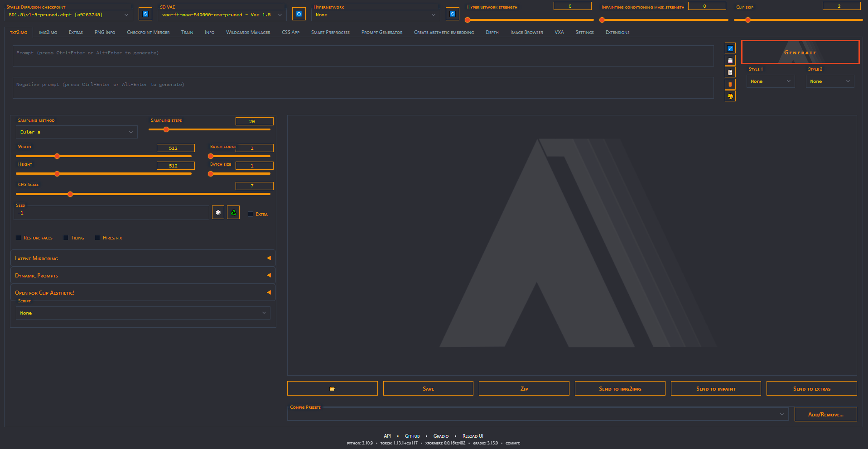
Task: Open output folder with the folder icon button
Action: pos(333,389)
